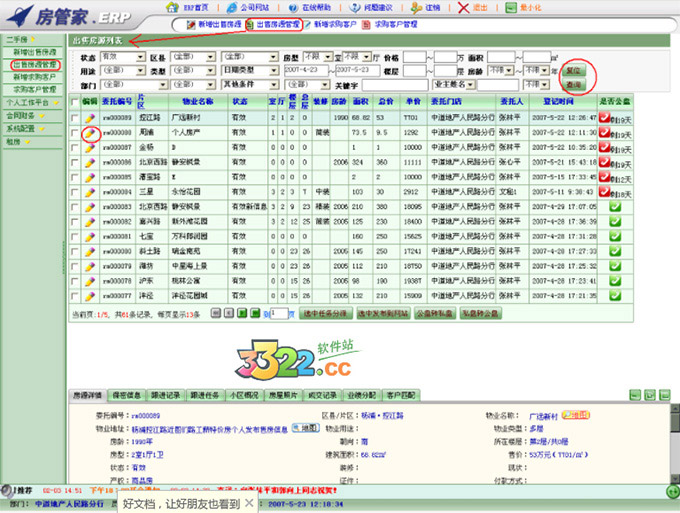Open the 状态 dropdown showing 有效
This screenshot has width=680, height=513.
[122, 58]
